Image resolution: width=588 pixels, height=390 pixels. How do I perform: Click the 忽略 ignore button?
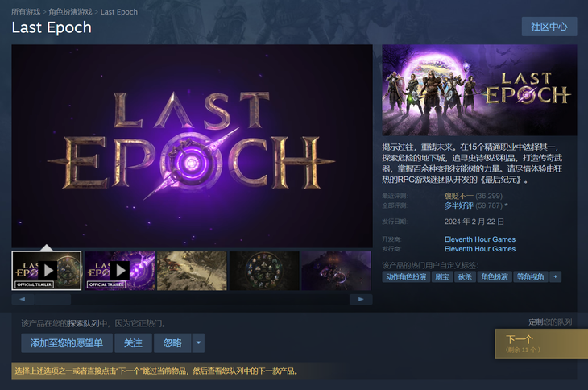(172, 343)
